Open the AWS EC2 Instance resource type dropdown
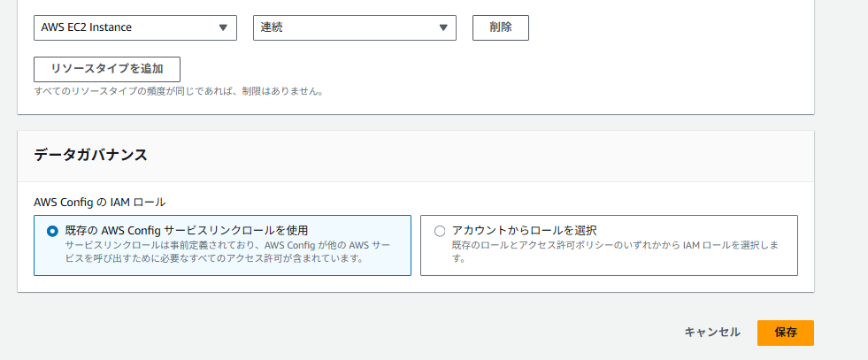This screenshot has width=868, height=360. [135, 27]
